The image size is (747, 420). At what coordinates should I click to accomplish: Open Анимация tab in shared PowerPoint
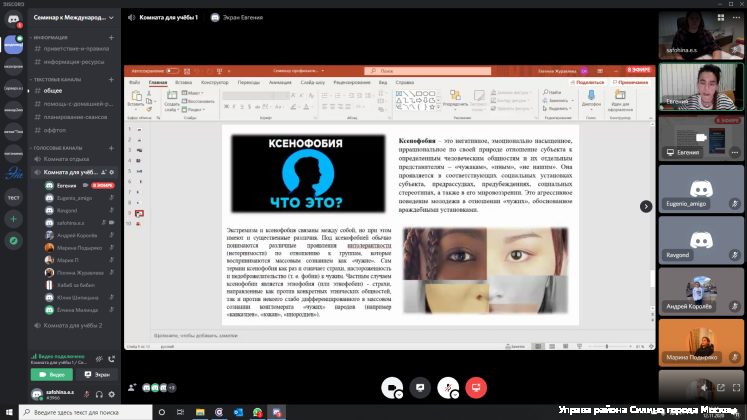pos(280,82)
